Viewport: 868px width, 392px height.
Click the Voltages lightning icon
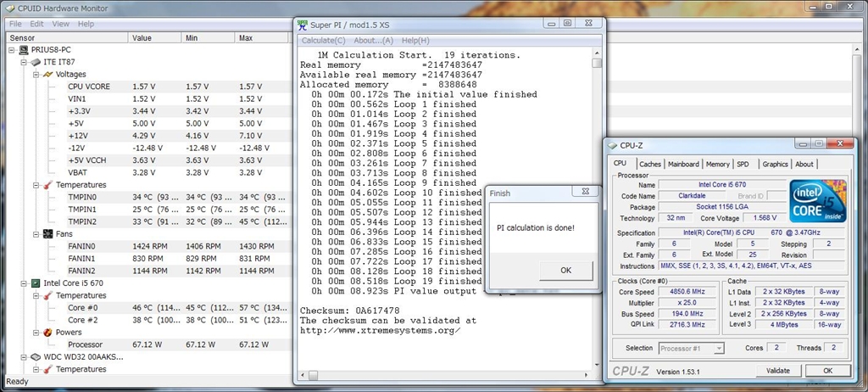point(47,75)
